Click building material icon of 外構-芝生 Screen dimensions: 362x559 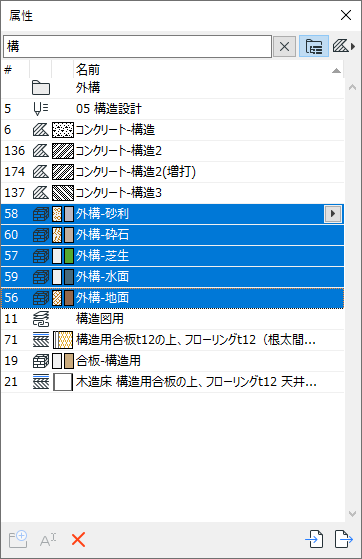coord(41,256)
